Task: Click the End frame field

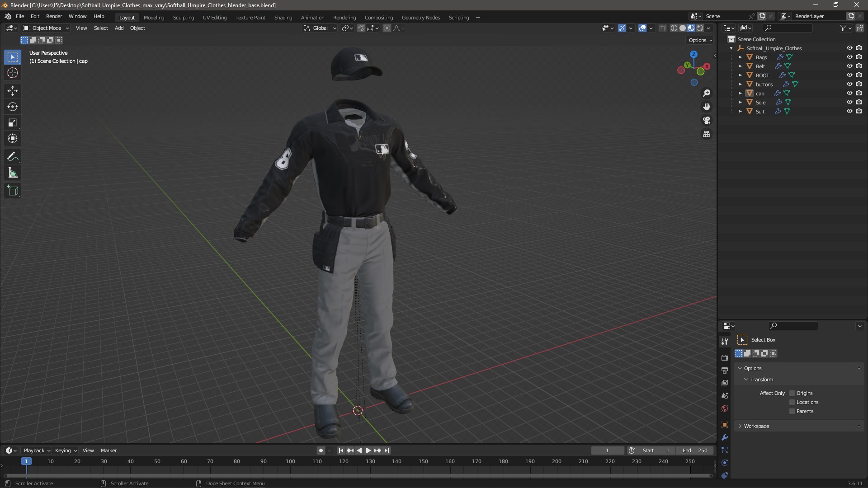Action: click(695, 450)
